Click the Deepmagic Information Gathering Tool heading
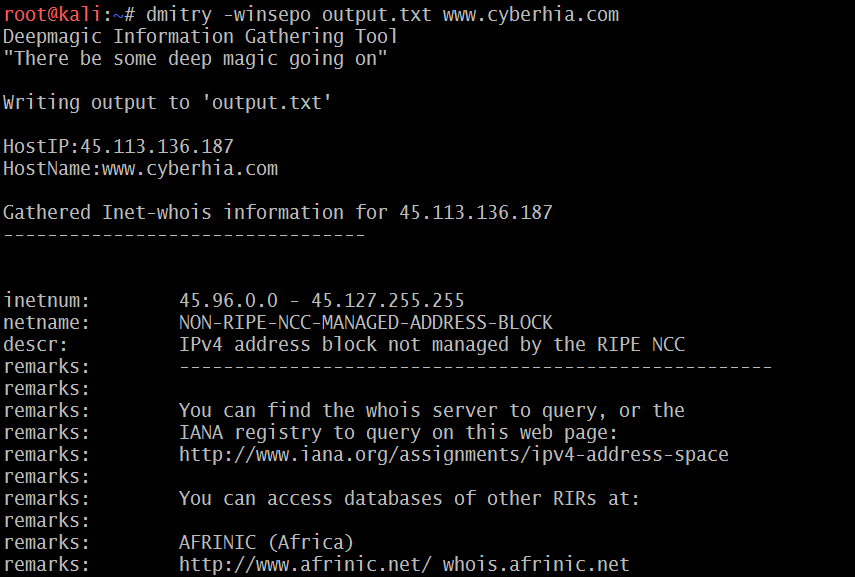Viewport: 855px width, 577px height. click(x=200, y=37)
